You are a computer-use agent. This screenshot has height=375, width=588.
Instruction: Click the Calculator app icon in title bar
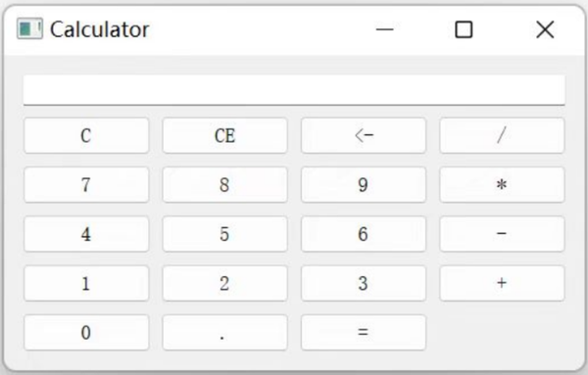click(x=29, y=28)
